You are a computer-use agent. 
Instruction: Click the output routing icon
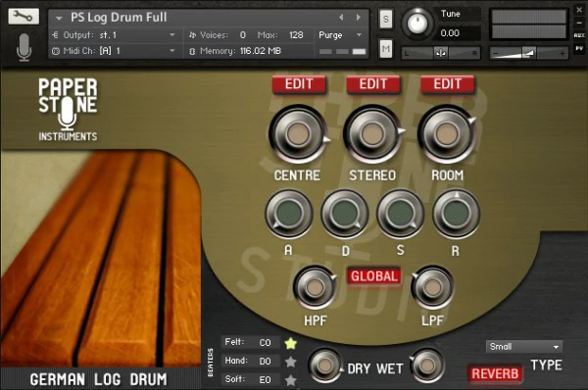(56, 35)
